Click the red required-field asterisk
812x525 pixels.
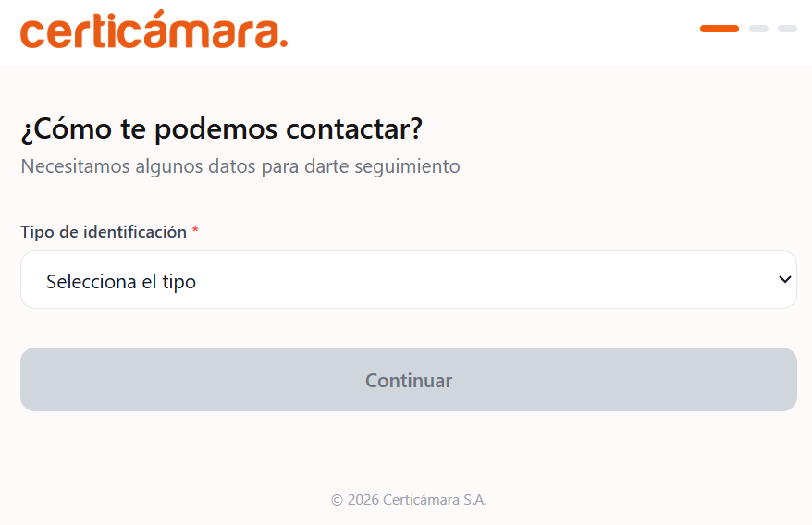click(x=195, y=232)
